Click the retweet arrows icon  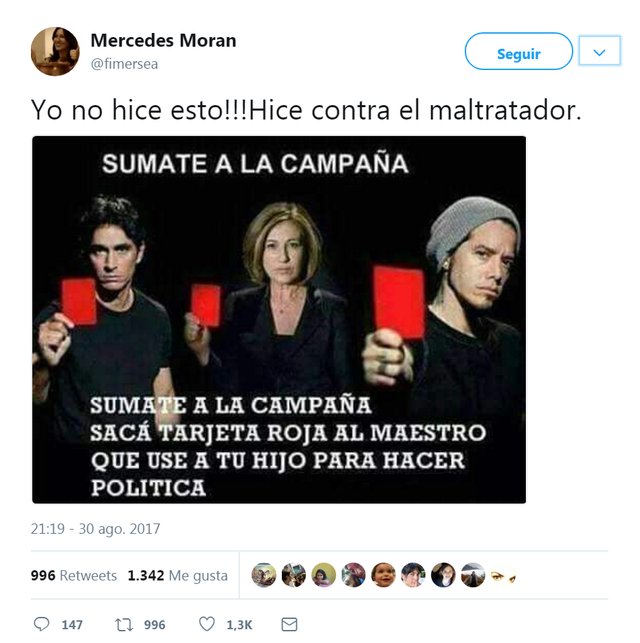(124, 625)
